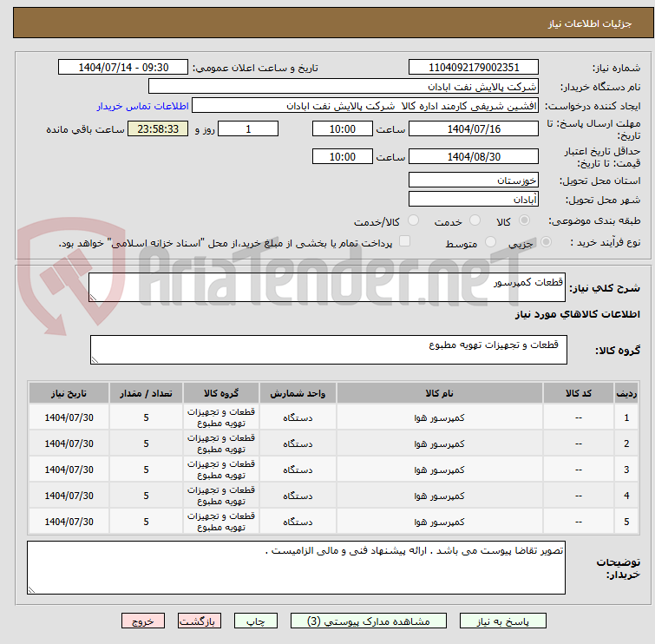Click the response deadline time field 10:00
Screen dimensions: 655x644
[x=342, y=128]
